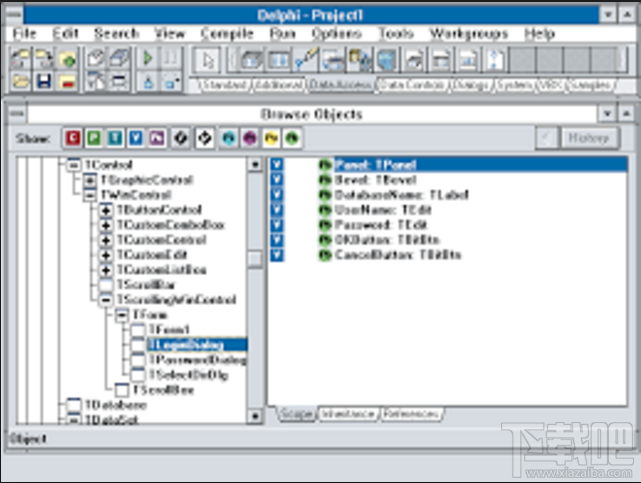Viewport: 641px width, 483px height.
Task: Click the Select Unit from List icon
Action: coord(96,60)
